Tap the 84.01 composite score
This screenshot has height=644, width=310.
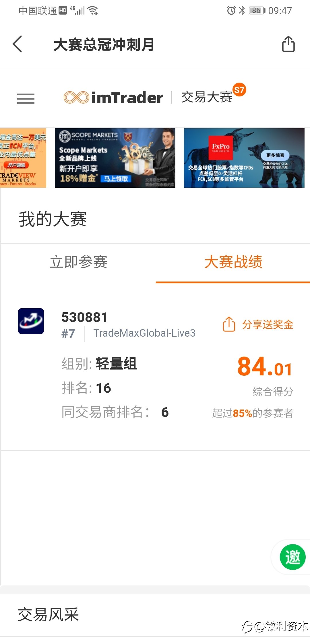click(265, 366)
